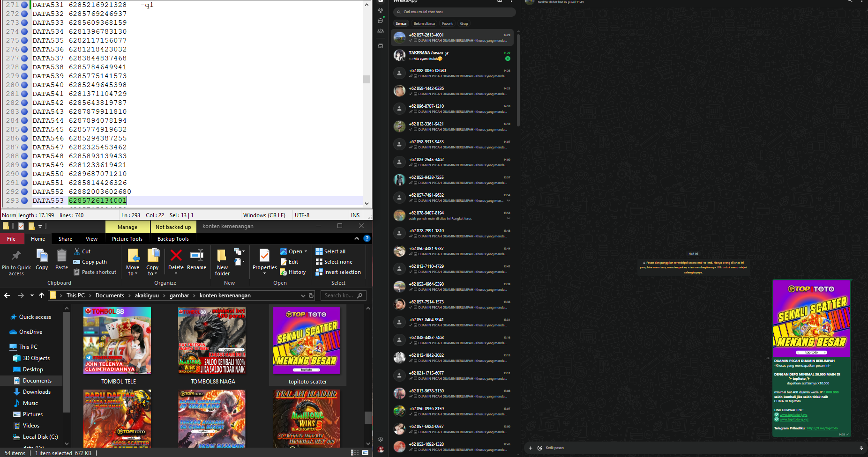Toggle INS overwrite mode in Notepad++ status bar
The height and width of the screenshot is (457, 868).
355,215
